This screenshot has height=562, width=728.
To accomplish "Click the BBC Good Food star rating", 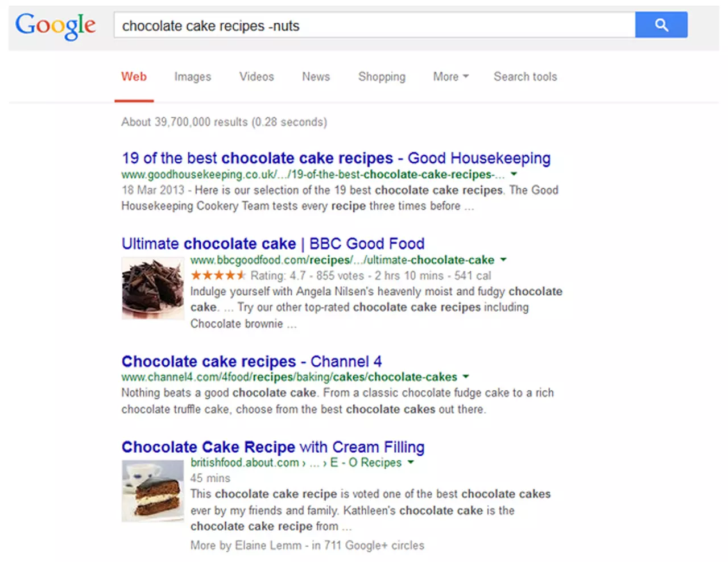I will (218, 276).
